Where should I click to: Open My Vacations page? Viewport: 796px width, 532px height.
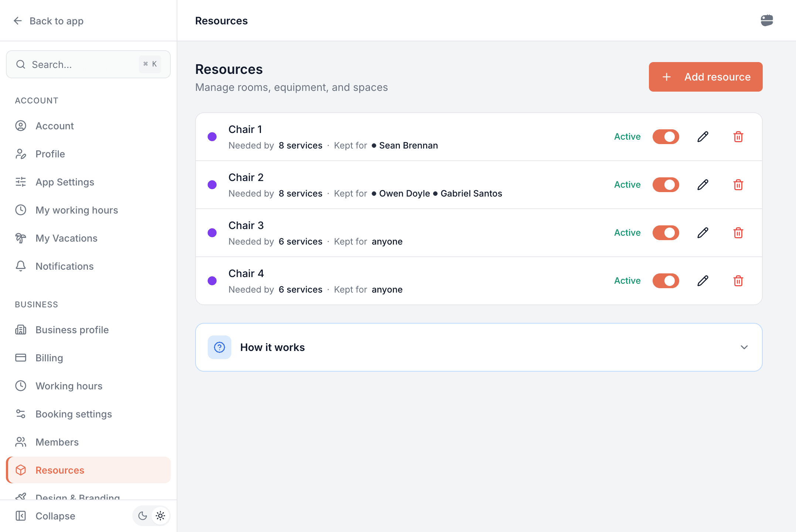(88, 238)
